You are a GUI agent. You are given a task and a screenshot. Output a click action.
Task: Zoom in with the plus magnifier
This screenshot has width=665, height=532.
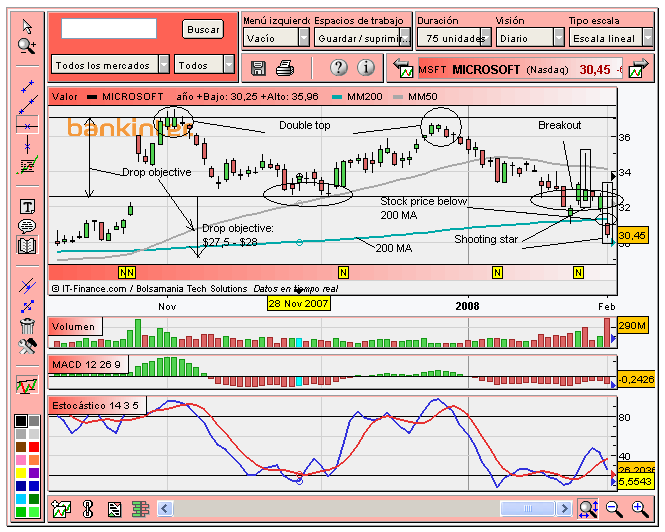click(x=640, y=508)
